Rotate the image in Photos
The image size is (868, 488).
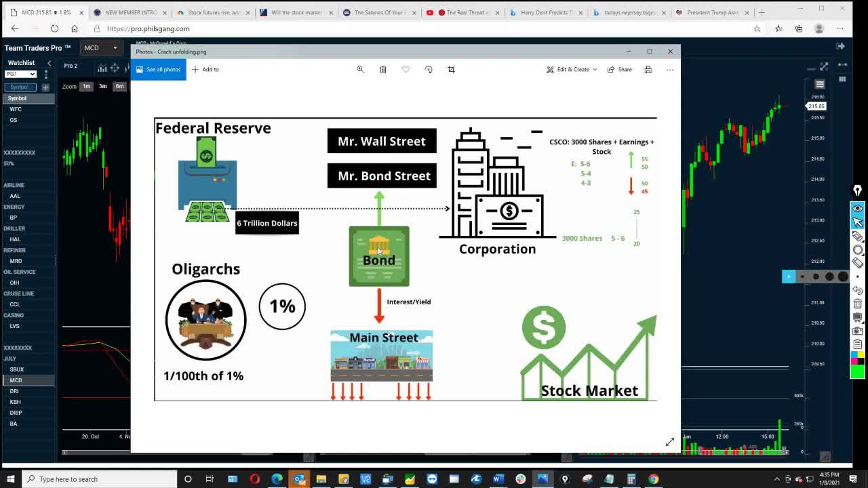(x=429, y=69)
